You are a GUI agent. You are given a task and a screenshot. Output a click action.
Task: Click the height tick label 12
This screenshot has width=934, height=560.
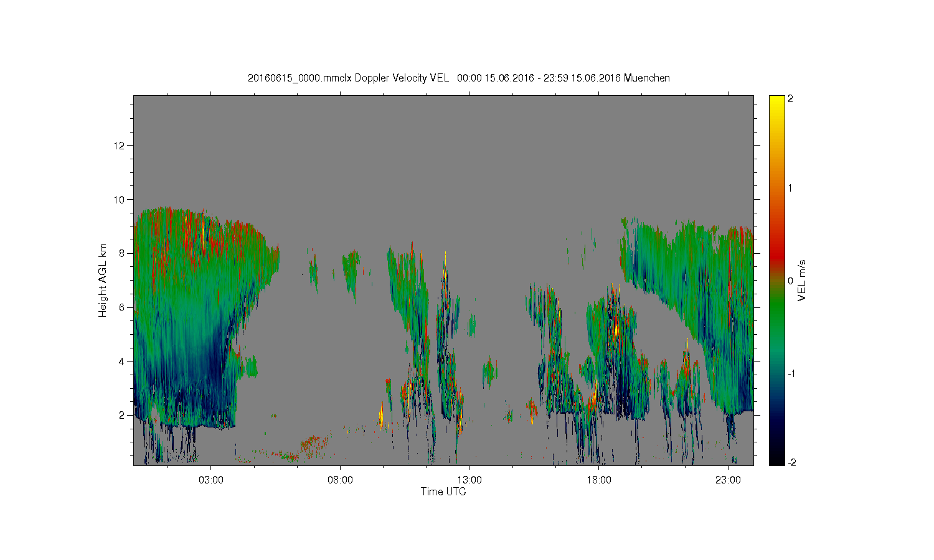click(120, 146)
